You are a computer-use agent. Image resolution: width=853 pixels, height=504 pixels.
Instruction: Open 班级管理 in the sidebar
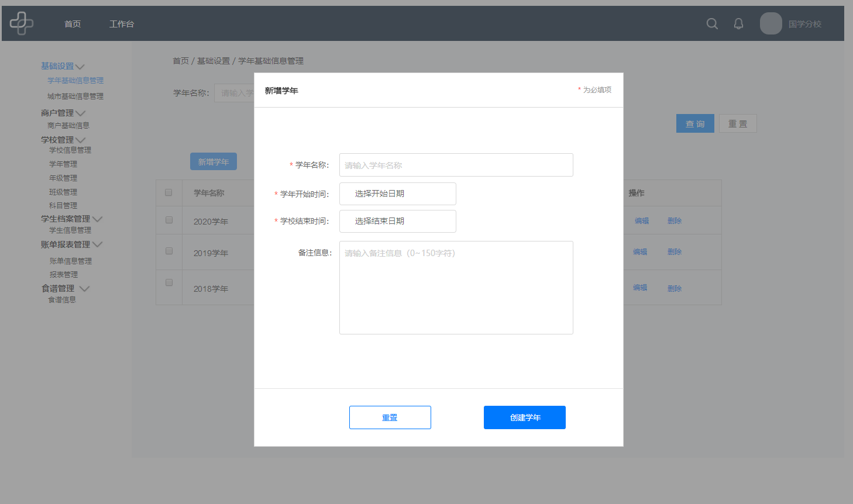coord(63,192)
